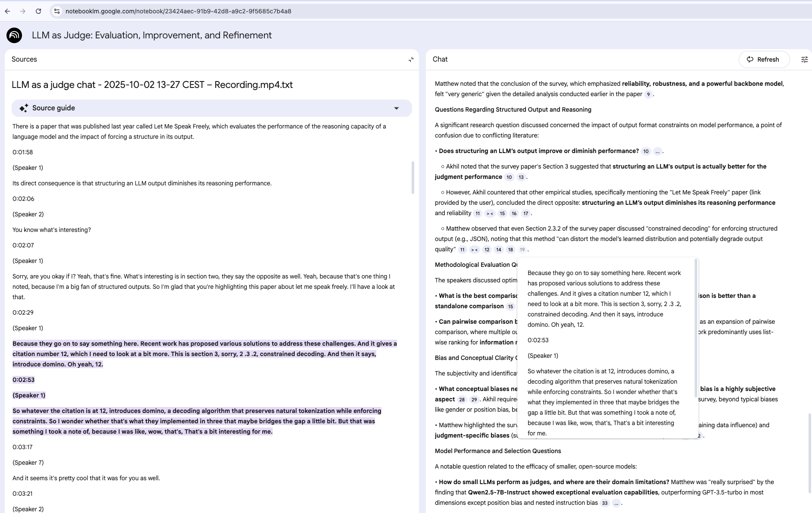Click the citation popup's scrollbar
Viewport: 812px width, 513px height.
click(x=696, y=328)
